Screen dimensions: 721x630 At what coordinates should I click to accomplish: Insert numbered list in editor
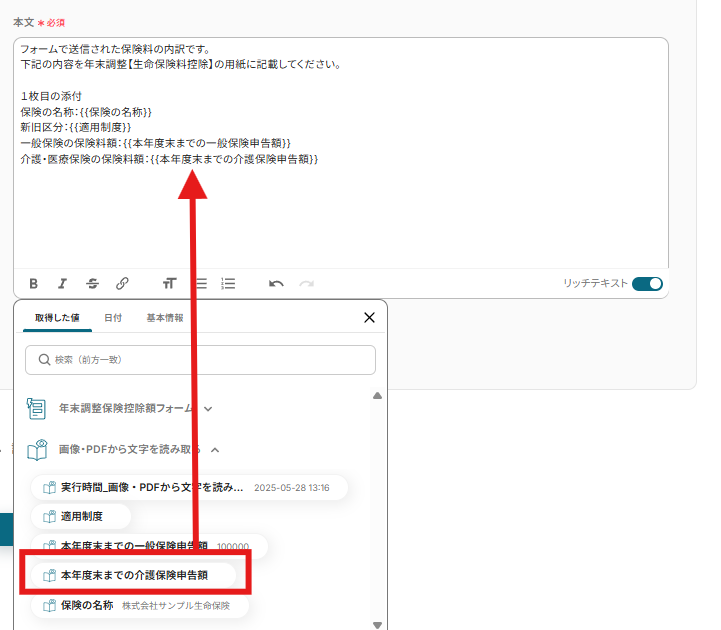coord(228,284)
